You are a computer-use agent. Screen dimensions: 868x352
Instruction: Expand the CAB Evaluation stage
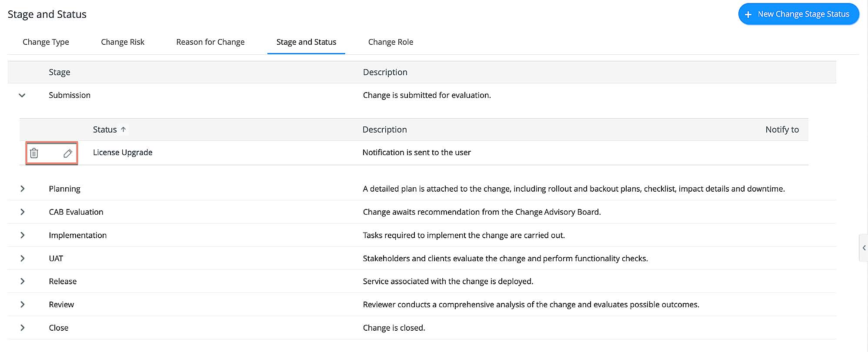coord(22,212)
